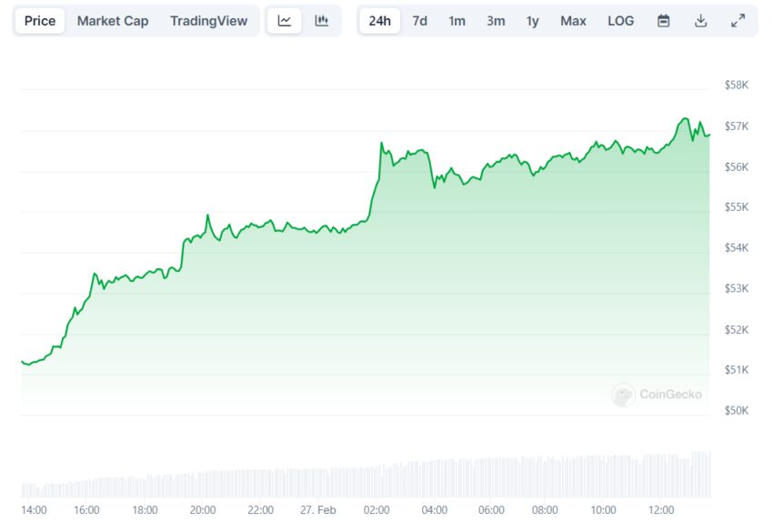Switch chart to 3m range

(x=496, y=21)
